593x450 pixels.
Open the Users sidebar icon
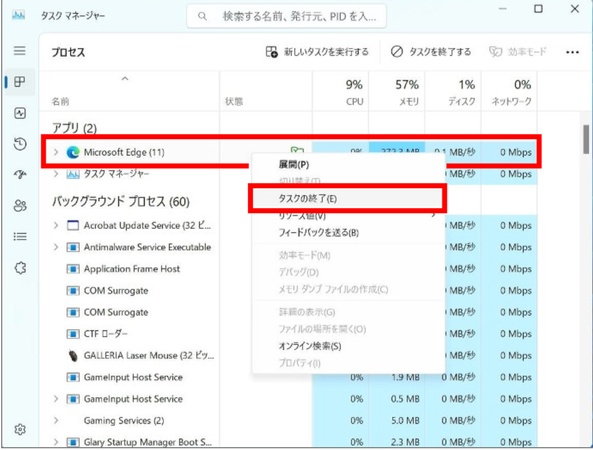click(20, 206)
